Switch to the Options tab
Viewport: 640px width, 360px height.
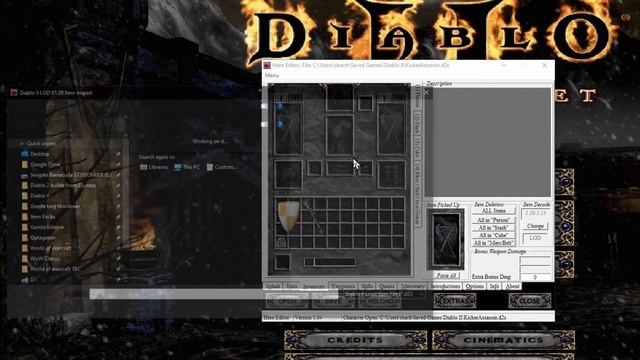[475, 286]
